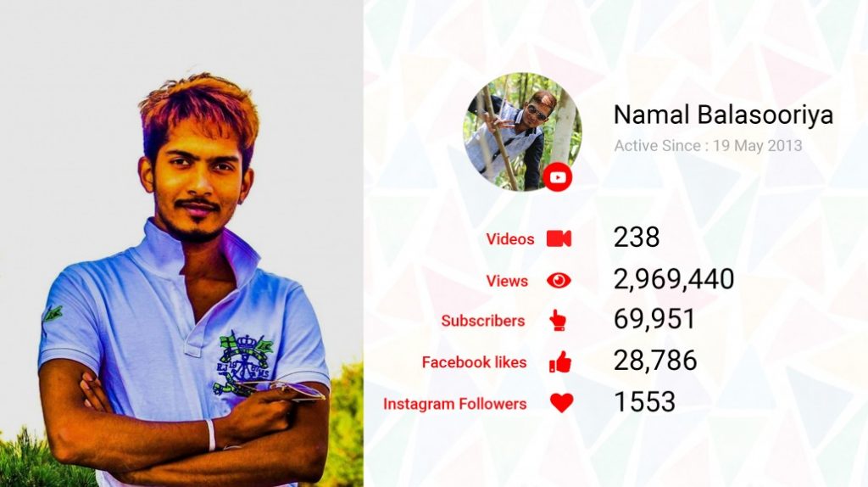
Task: Click the pointing hand Subscribers icon
Action: tap(558, 321)
